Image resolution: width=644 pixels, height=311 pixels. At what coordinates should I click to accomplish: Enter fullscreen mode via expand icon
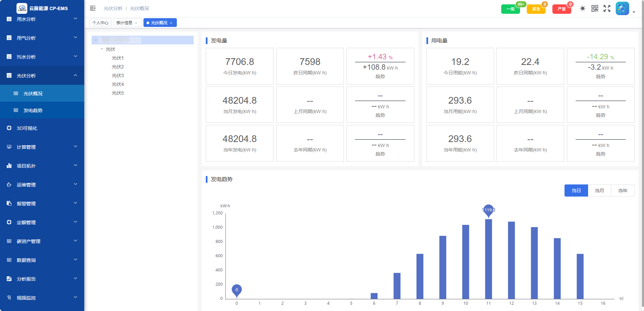coord(607,8)
